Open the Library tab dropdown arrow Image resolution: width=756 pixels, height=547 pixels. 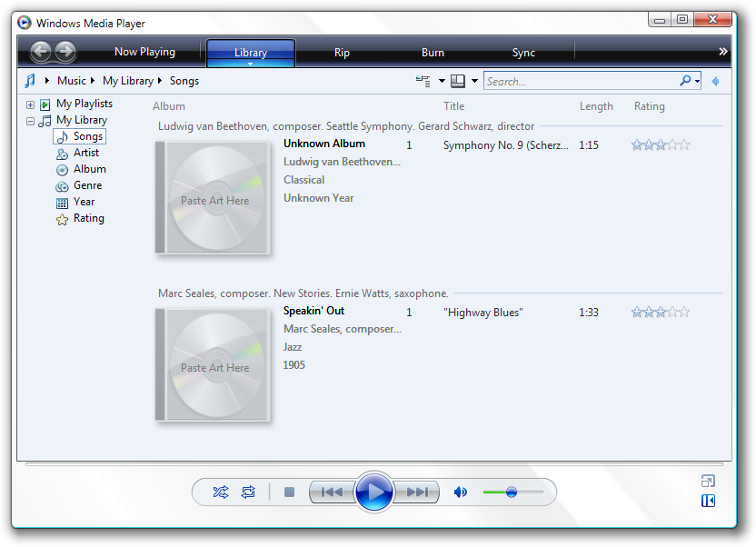250,64
